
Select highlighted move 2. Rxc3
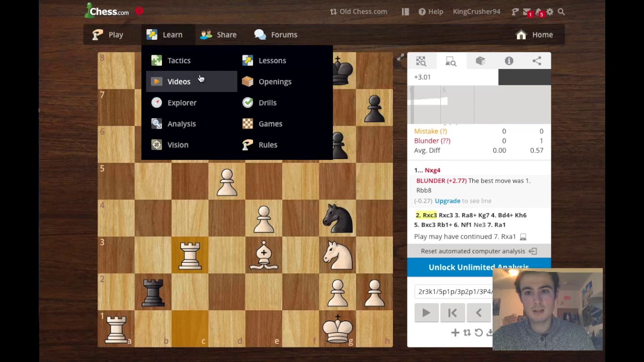click(426, 215)
